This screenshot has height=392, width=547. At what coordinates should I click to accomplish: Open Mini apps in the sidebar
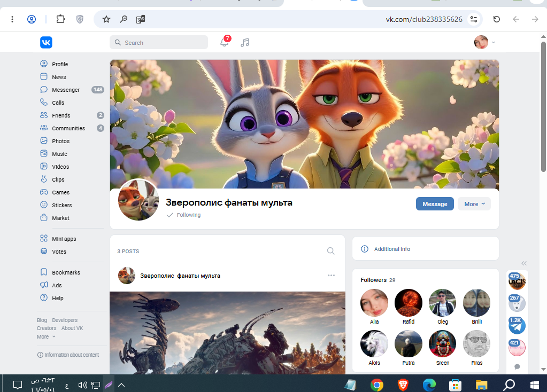coord(64,239)
